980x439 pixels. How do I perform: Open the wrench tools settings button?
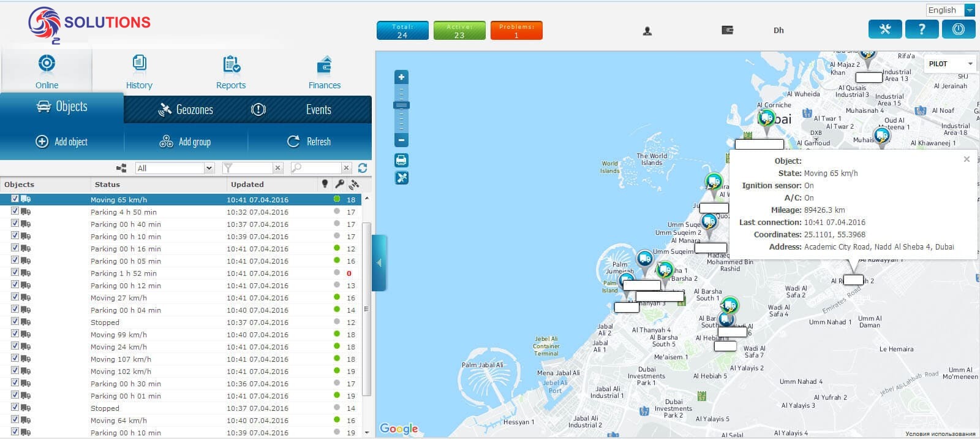(x=885, y=29)
